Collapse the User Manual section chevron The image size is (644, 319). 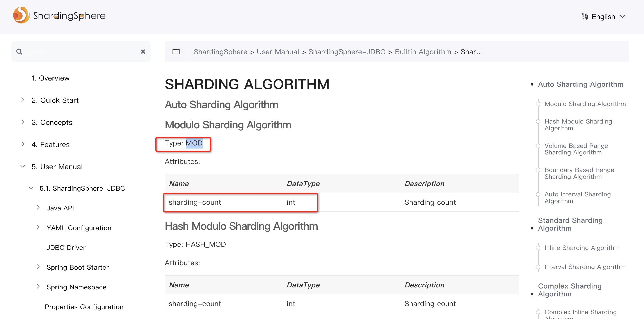(23, 166)
